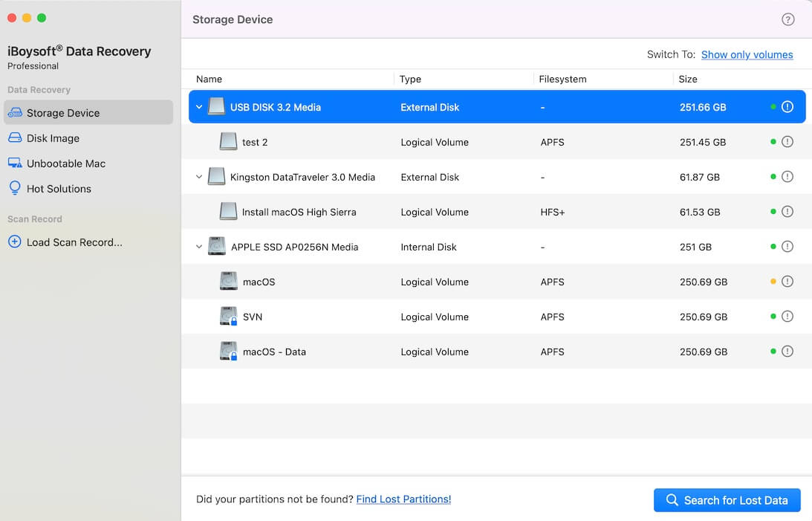Open info for Kingston DataTraveler 3.0 Media
Viewport: 812px width, 521px height.
(x=787, y=177)
